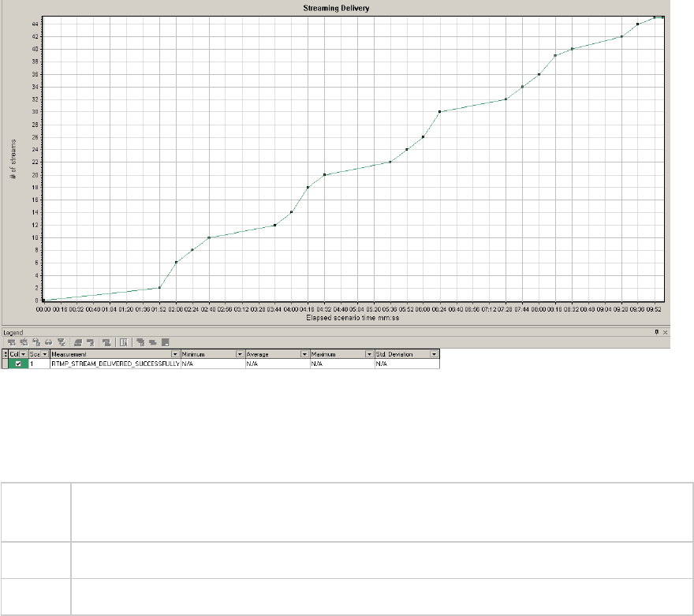Click the Streaming Delivery chart title
This screenshot has height=616, width=694.
click(336, 8)
